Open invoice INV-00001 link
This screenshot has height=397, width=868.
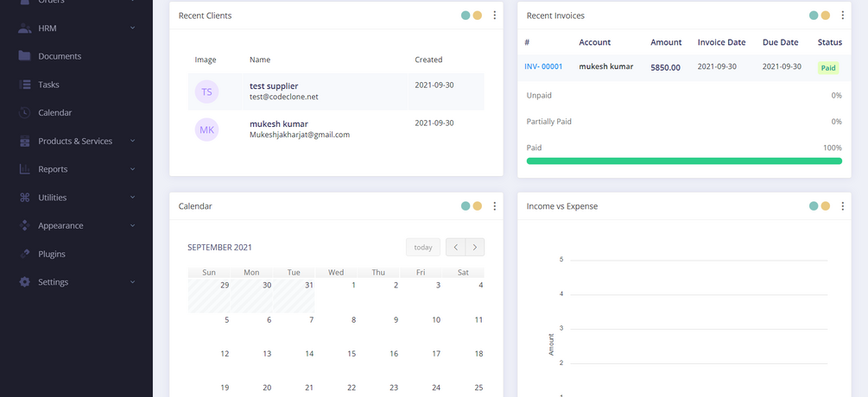click(543, 66)
